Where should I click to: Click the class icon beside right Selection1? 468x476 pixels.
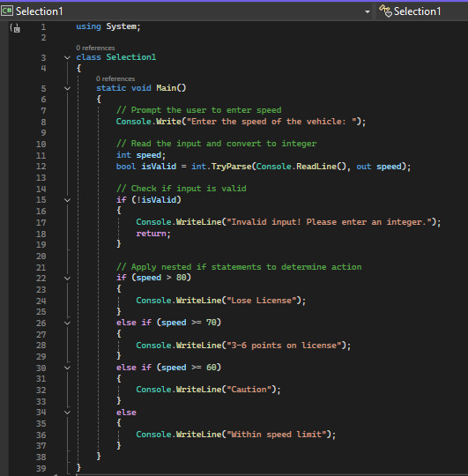(385, 11)
